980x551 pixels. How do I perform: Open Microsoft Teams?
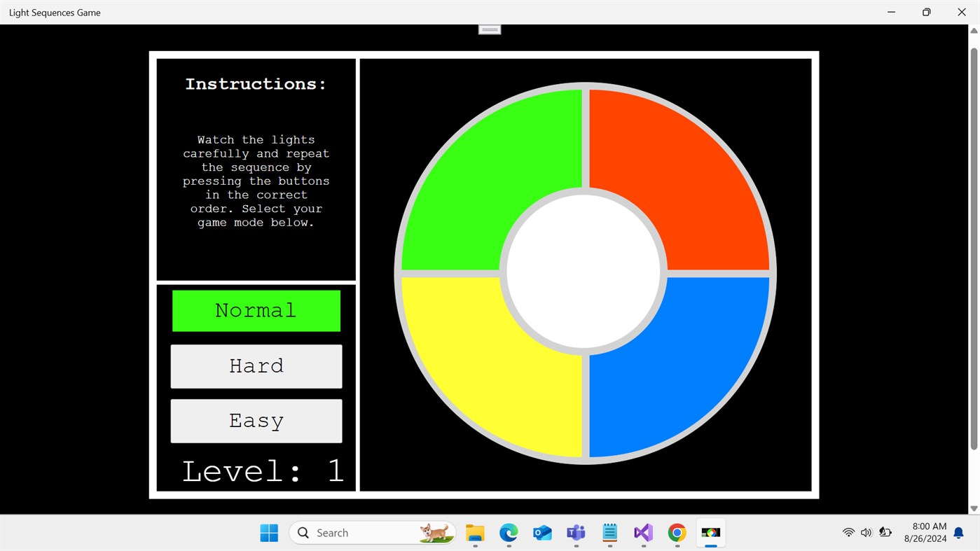[x=575, y=532]
